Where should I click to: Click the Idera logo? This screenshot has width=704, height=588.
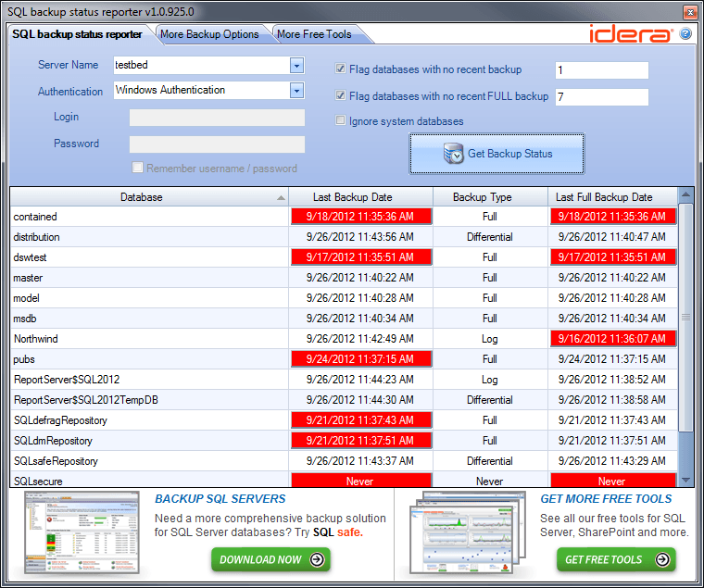[631, 34]
